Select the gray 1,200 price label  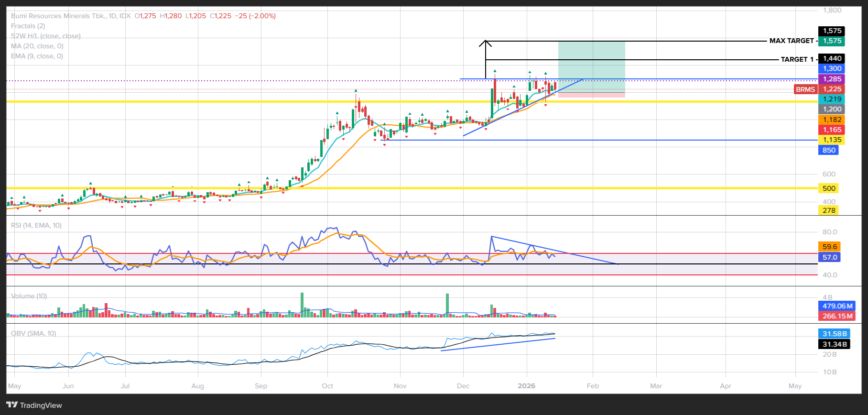point(832,109)
